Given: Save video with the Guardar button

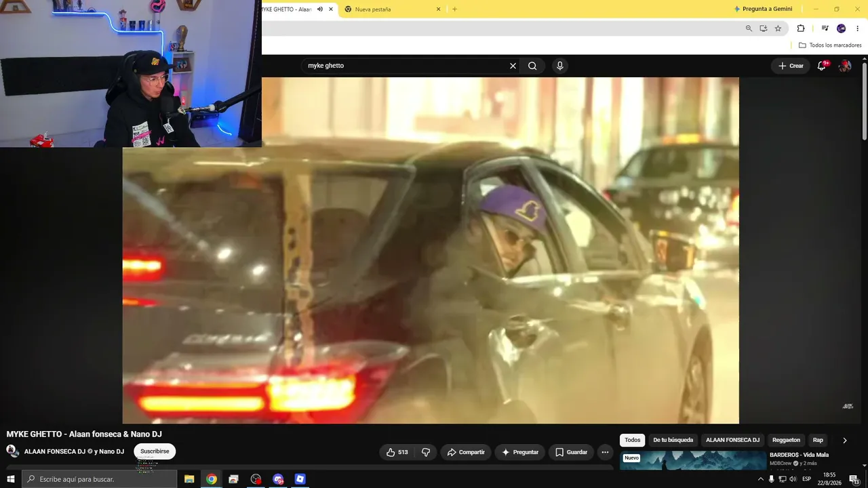Looking at the screenshot, I should click(571, 452).
